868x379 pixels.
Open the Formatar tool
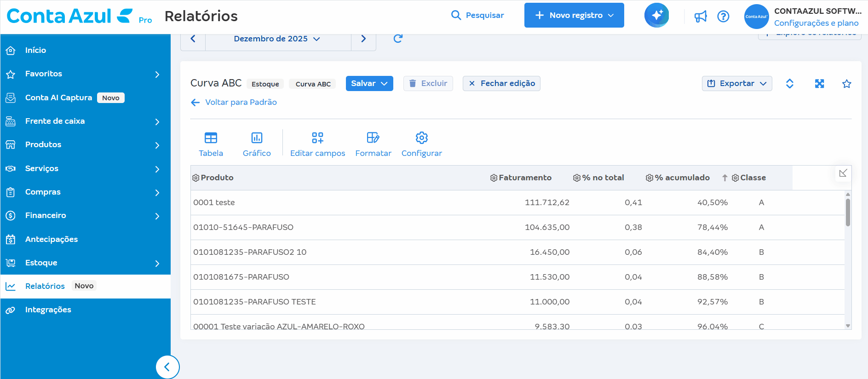(373, 144)
